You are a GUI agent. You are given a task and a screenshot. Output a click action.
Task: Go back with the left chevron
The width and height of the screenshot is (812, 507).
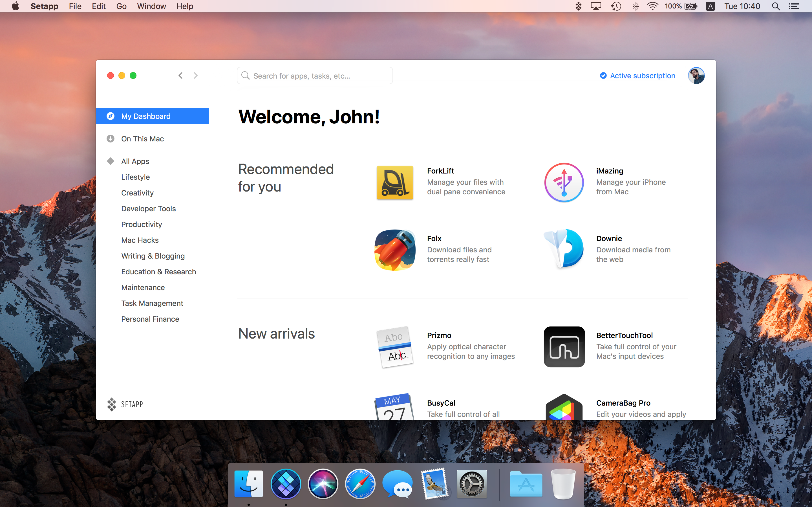pos(180,76)
